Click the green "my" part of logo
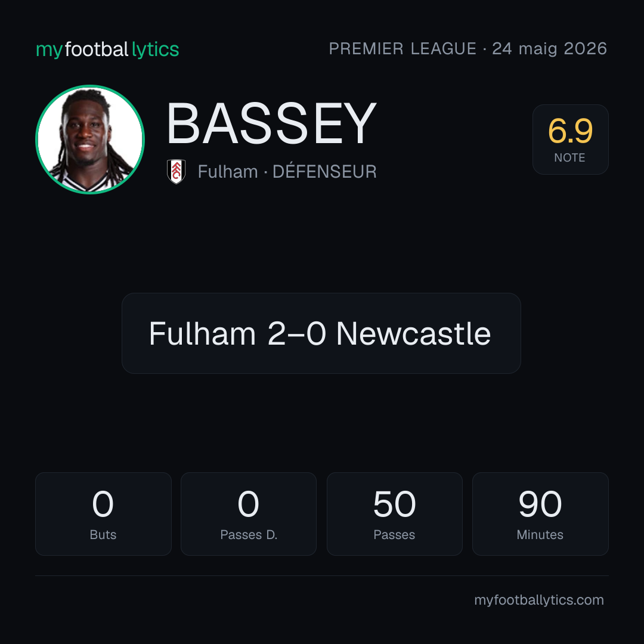The width and height of the screenshot is (644, 644). 49,51
